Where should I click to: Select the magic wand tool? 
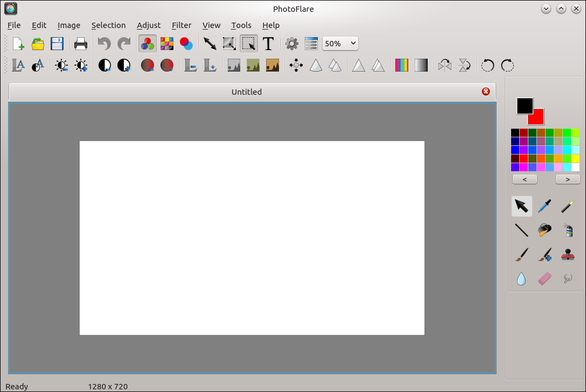click(567, 206)
